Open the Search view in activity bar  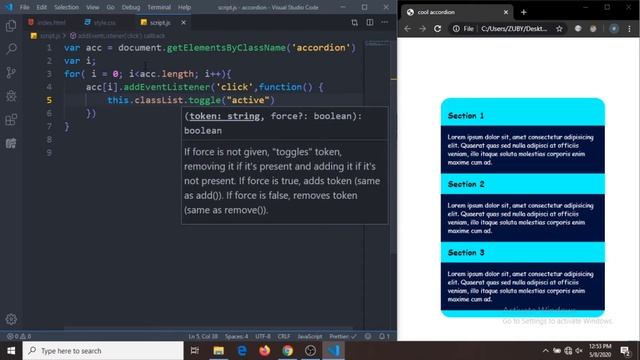(11, 49)
